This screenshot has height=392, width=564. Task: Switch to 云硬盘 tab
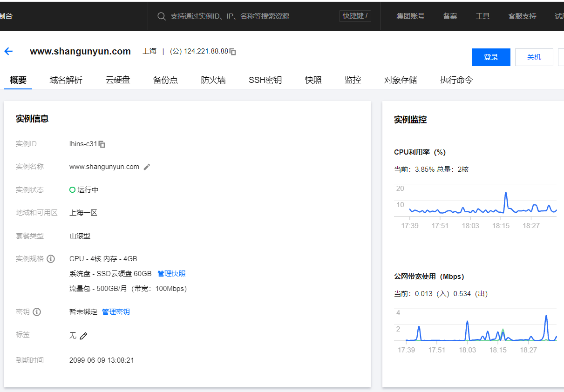click(x=118, y=80)
